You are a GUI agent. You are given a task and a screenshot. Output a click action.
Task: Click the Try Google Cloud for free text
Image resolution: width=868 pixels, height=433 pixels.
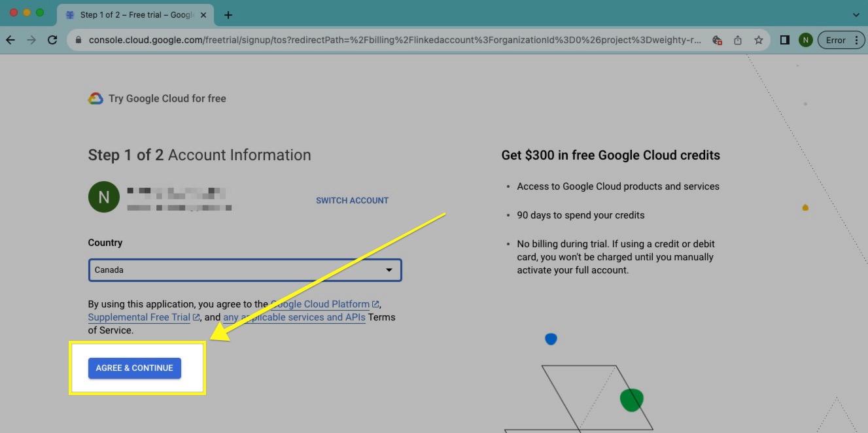[x=167, y=99]
